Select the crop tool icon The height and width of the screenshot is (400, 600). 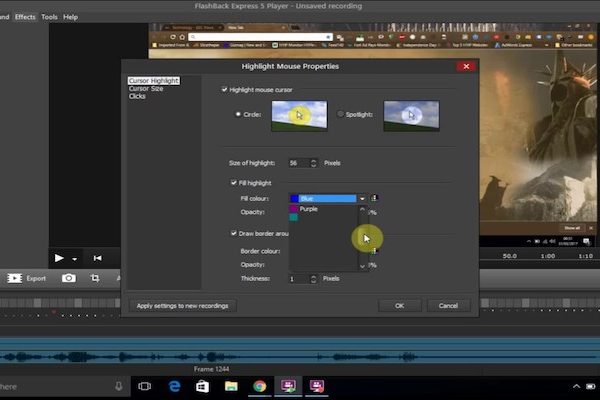[95, 278]
